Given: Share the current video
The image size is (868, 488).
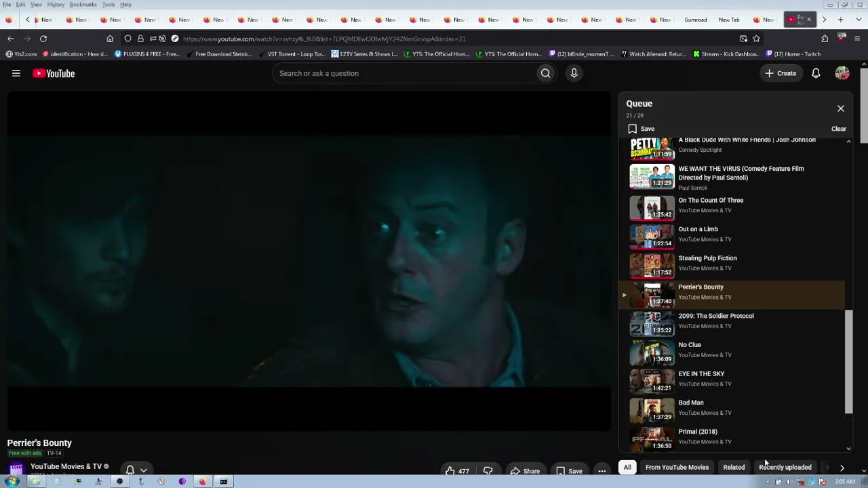Looking at the screenshot, I should (x=525, y=471).
